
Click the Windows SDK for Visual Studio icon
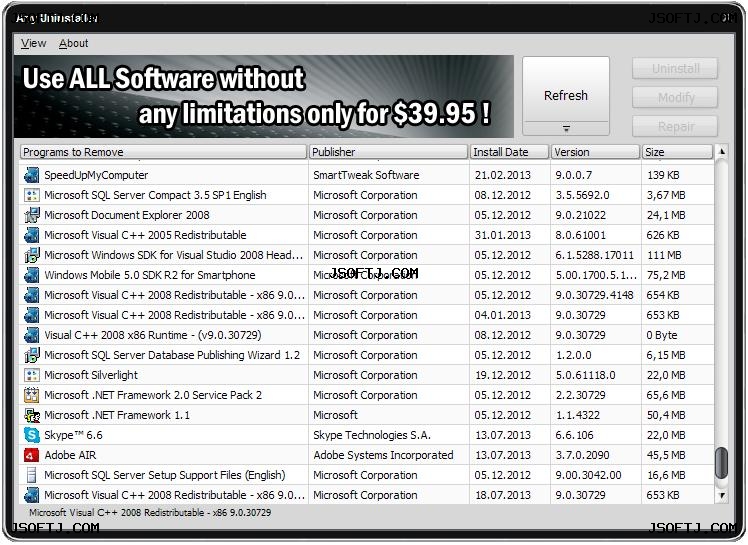31,255
